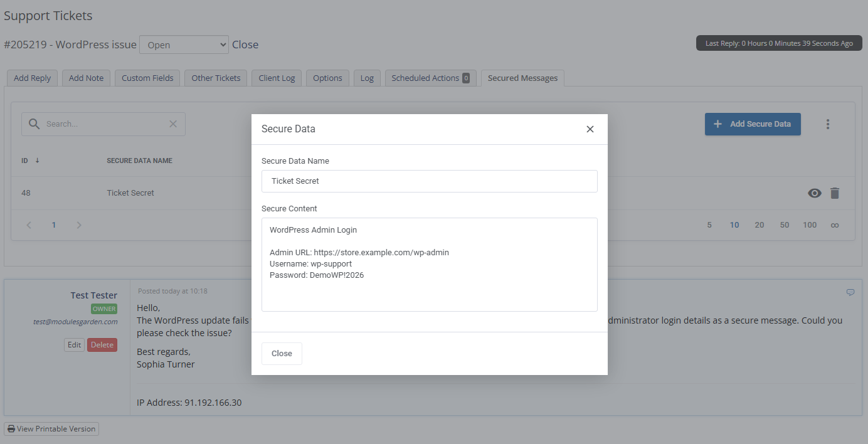Open the Other Tickets tab
Viewport: 868px width, 444px height.
coord(216,78)
